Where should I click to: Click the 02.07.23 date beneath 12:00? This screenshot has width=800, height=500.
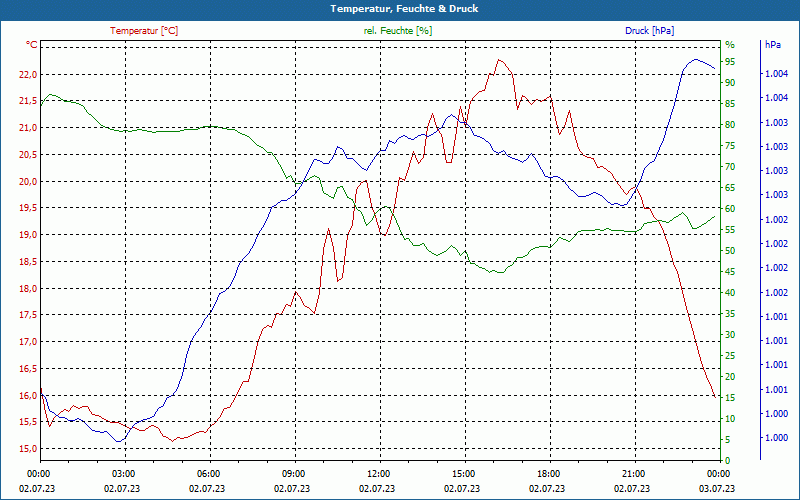point(377,489)
